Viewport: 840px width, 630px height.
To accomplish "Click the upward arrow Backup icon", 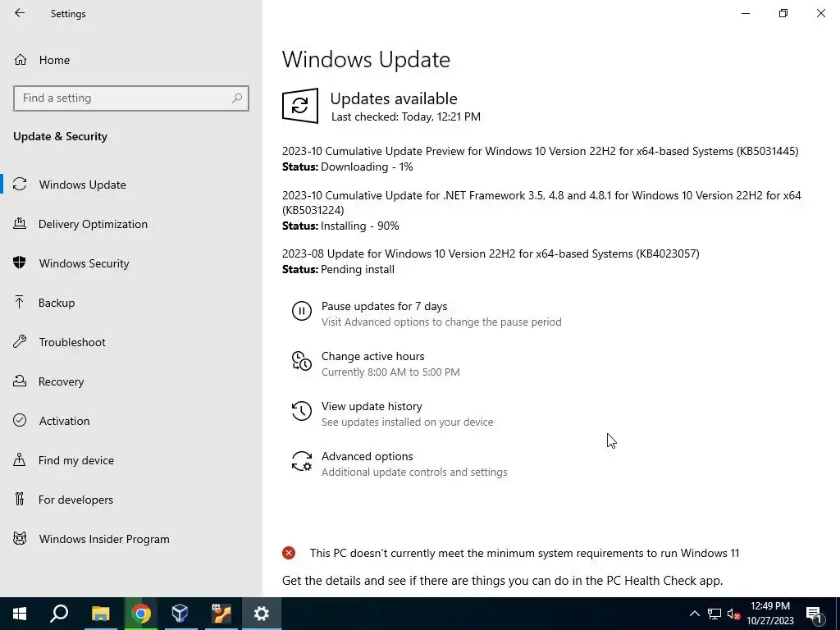I will (20, 302).
